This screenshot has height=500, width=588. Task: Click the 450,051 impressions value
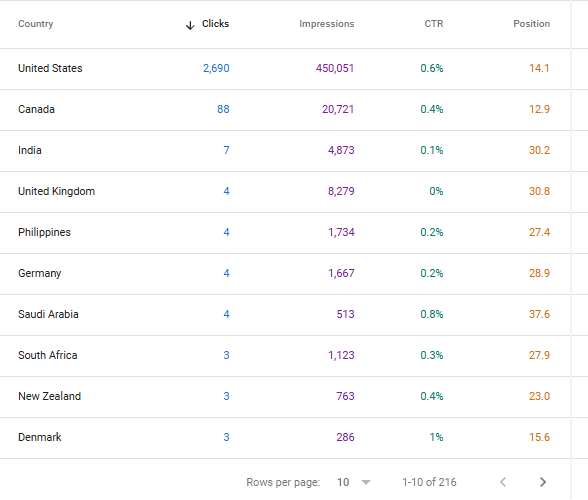click(x=335, y=68)
